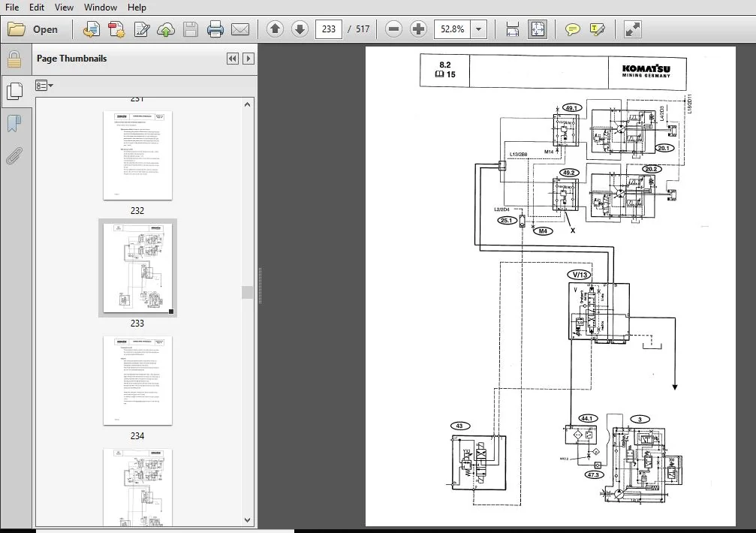The image size is (756, 533).
Task: Open the zoom level dropdown arrow
Action: (x=478, y=29)
